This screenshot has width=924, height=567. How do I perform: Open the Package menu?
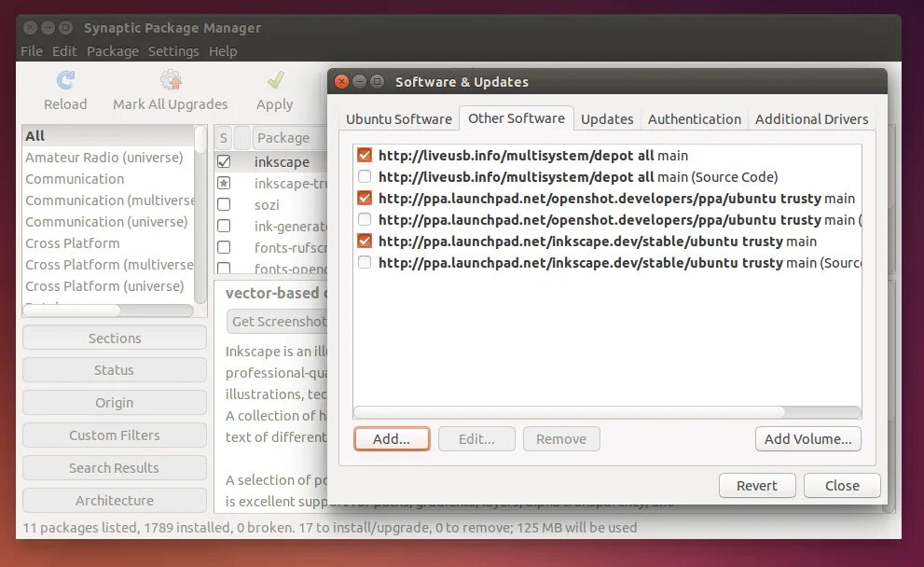pyautogui.click(x=113, y=51)
